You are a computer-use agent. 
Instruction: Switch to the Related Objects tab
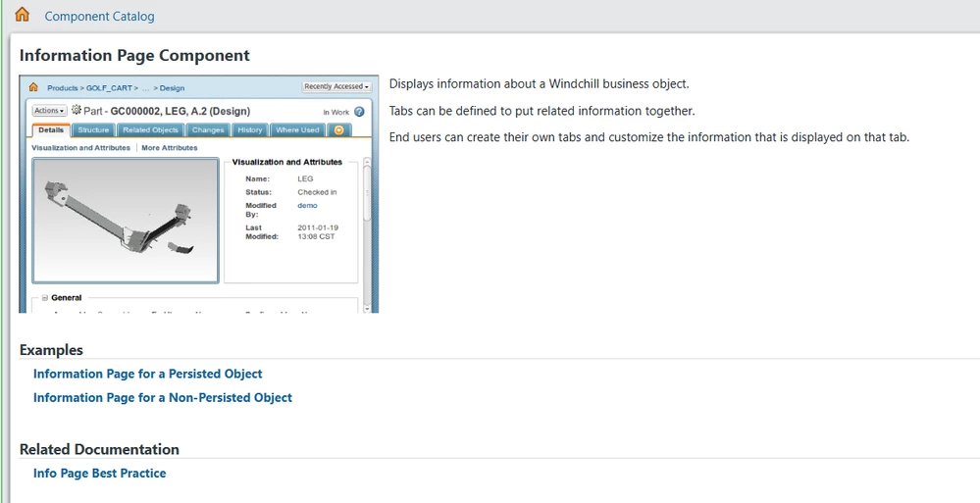(x=151, y=130)
